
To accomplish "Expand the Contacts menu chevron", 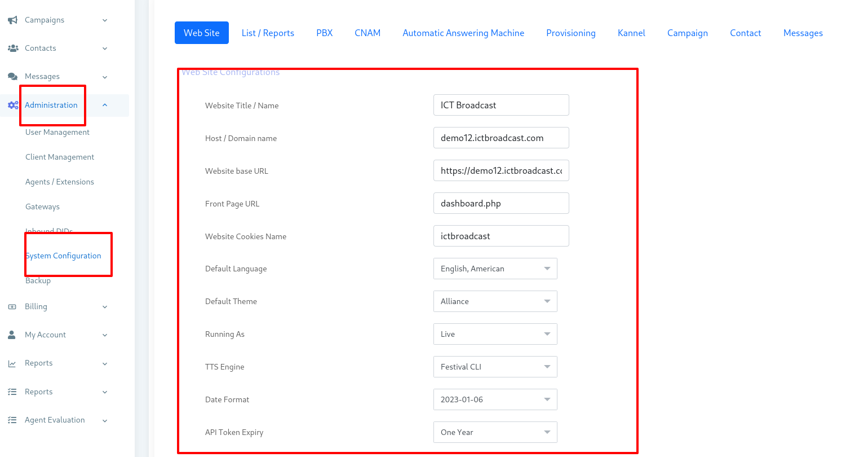I will tap(105, 49).
